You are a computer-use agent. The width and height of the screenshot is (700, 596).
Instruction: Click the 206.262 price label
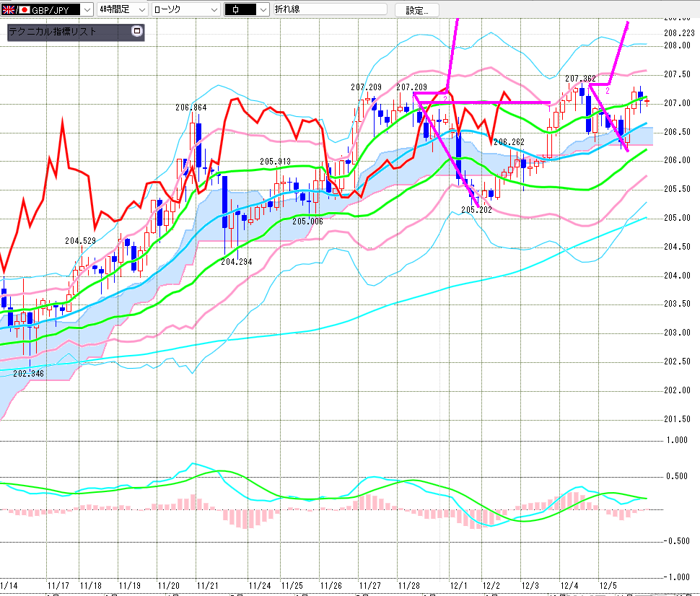coord(509,142)
